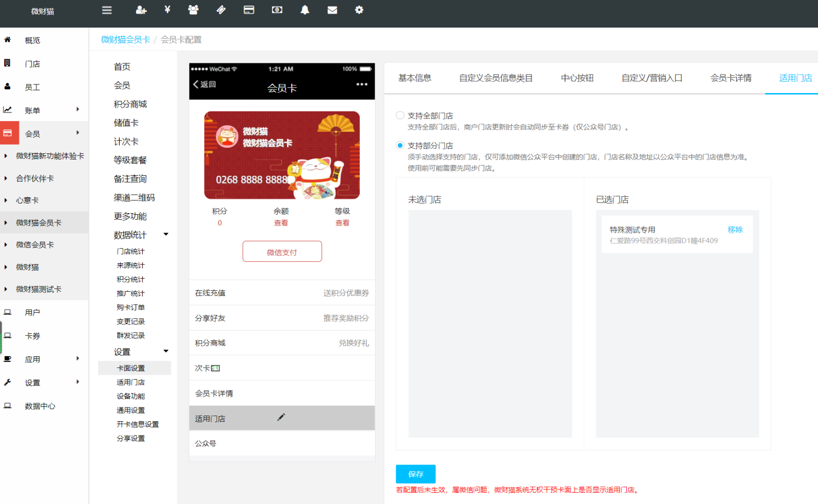Screen dimensions: 818x504
Task: Click the yen currency icon
Action: click(167, 10)
